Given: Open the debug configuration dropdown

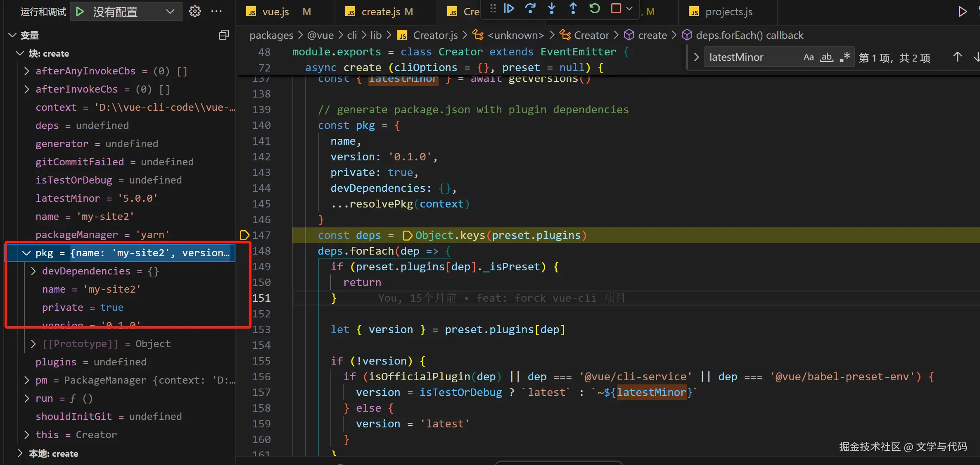Looking at the screenshot, I should (169, 12).
